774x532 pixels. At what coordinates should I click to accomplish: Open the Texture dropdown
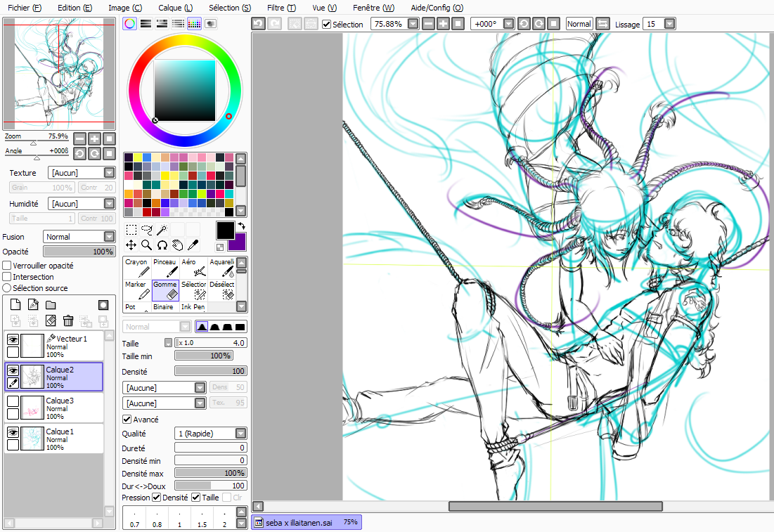(109, 173)
